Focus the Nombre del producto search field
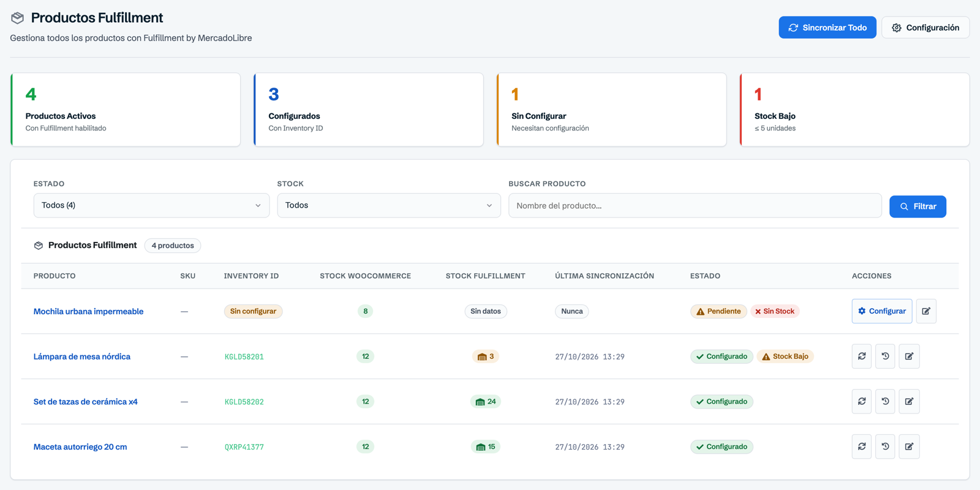Image resolution: width=980 pixels, height=490 pixels. [x=695, y=206]
